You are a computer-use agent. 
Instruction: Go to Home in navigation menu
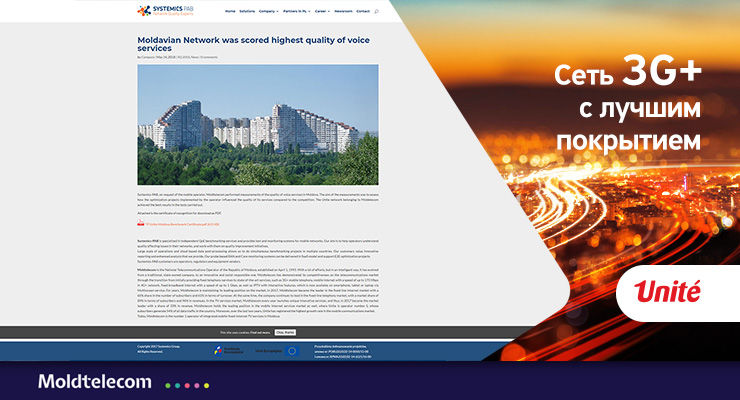click(x=230, y=11)
